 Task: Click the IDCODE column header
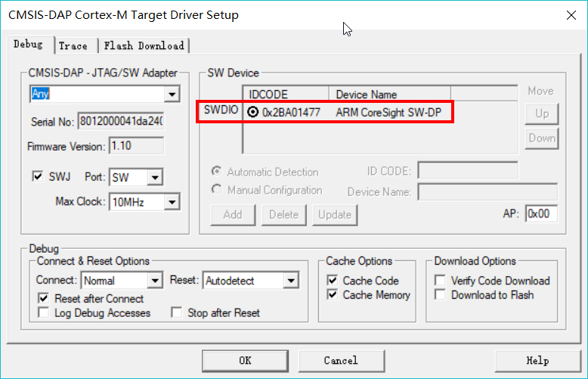[x=286, y=94]
